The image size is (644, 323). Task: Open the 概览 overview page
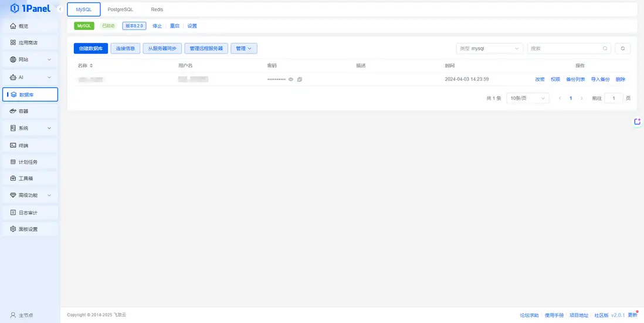(30, 26)
